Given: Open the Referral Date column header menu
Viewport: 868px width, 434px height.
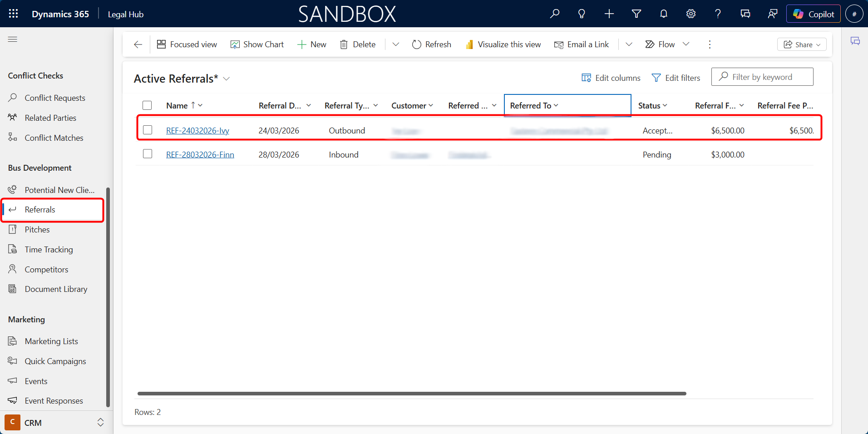Looking at the screenshot, I should (x=285, y=105).
